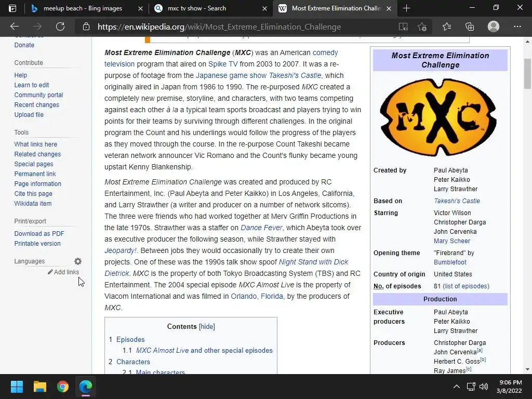Viewport: 532px width, 399px height.
Task: Close the meelup beach Bing images tab
Action: click(x=140, y=8)
